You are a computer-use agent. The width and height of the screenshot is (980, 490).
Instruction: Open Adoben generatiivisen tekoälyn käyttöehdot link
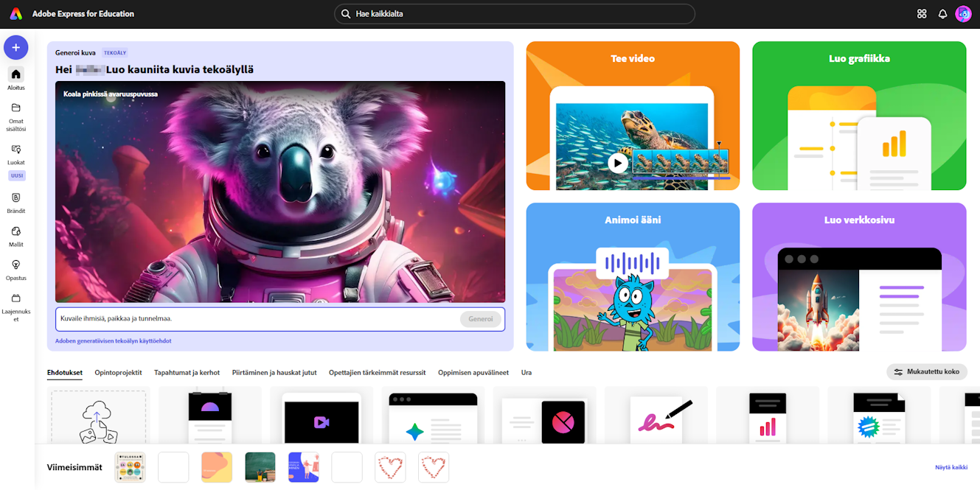click(114, 341)
